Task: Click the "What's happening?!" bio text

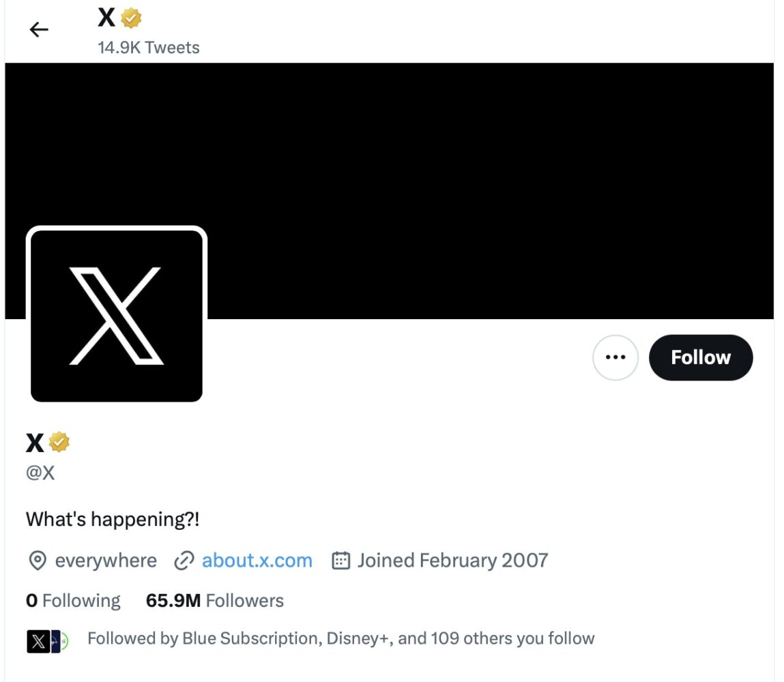Action: [113, 520]
